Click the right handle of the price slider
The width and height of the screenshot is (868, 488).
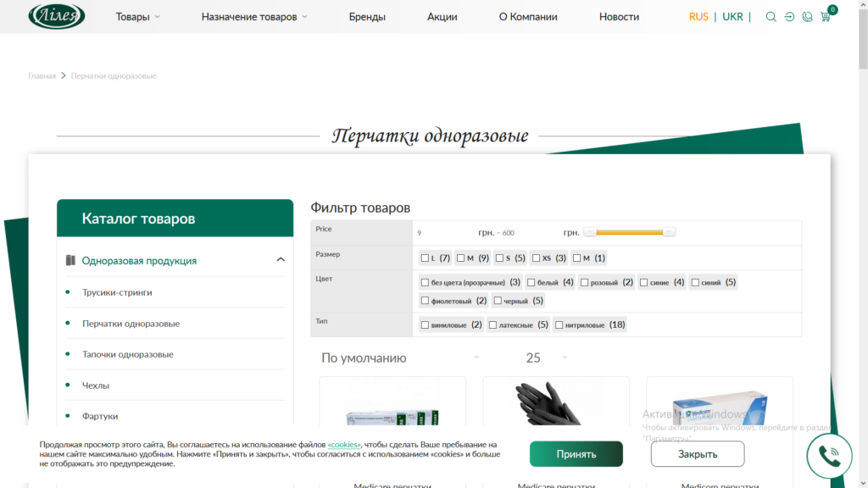(x=669, y=232)
